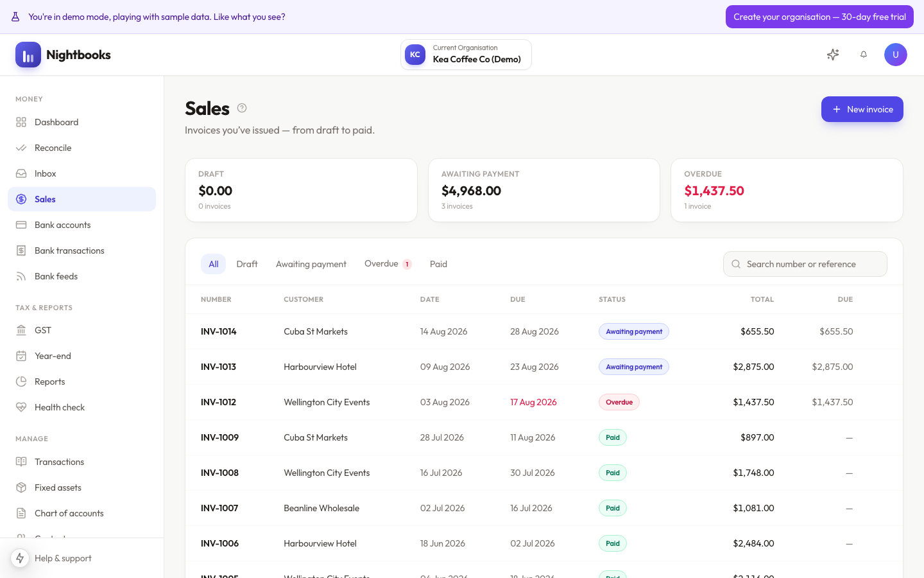Switch to the Draft tab
The height and width of the screenshot is (578, 924).
pos(247,264)
